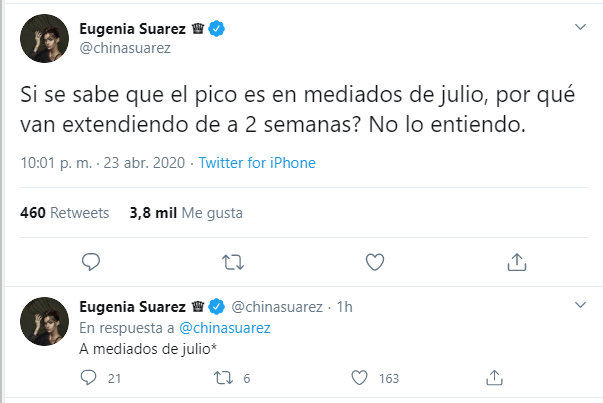Reply to the "A mediados de julio*" tweet
603x403 pixels.
tap(87, 378)
